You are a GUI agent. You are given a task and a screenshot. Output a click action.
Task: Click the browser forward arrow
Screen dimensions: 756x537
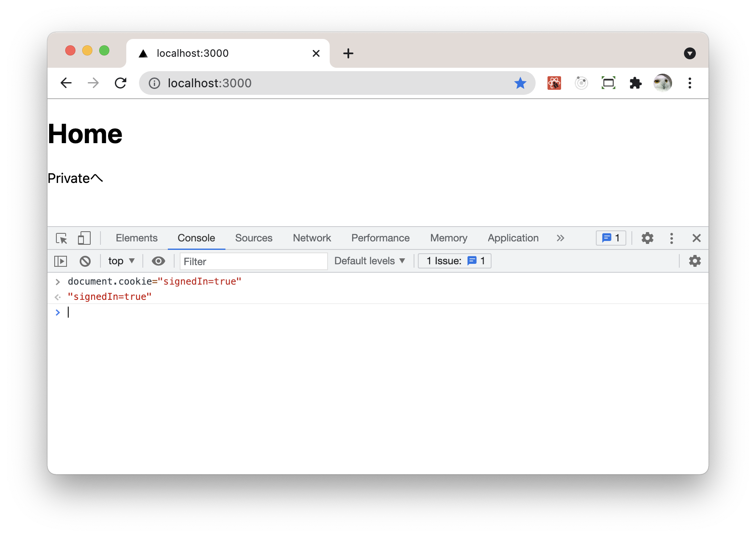pyautogui.click(x=93, y=83)
